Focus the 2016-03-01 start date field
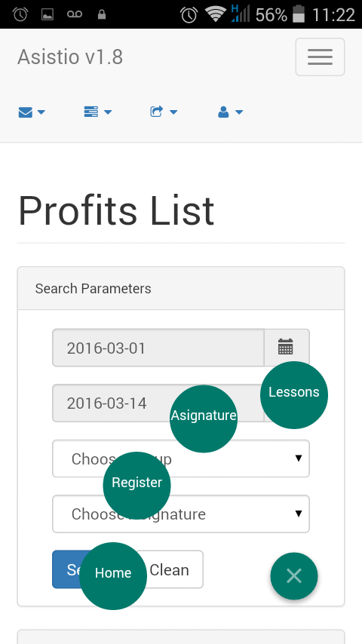The width and height of the screenshot is (362, 644). pos(158,348)
